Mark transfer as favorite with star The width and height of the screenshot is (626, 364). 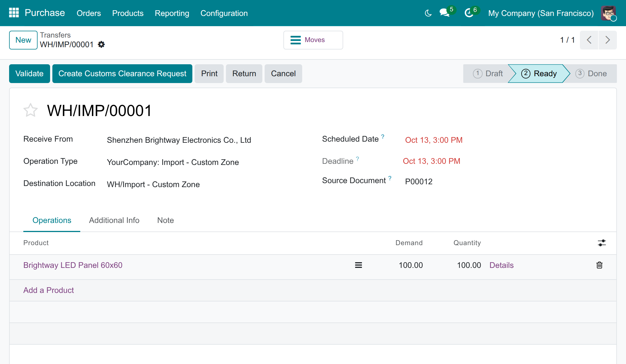pyautogui.click(x=30, y=110)
